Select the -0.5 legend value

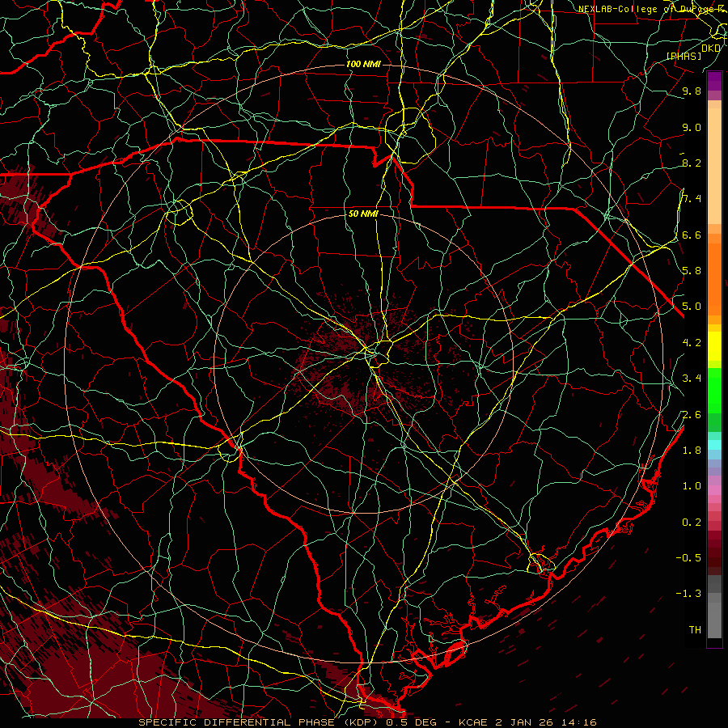pyautogui.click(x=688, y=558)
